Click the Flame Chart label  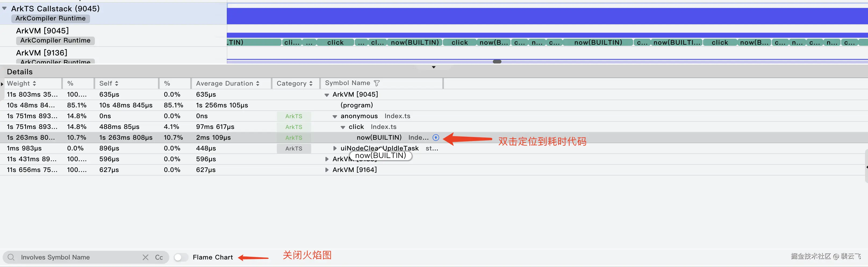pos(213,257)
